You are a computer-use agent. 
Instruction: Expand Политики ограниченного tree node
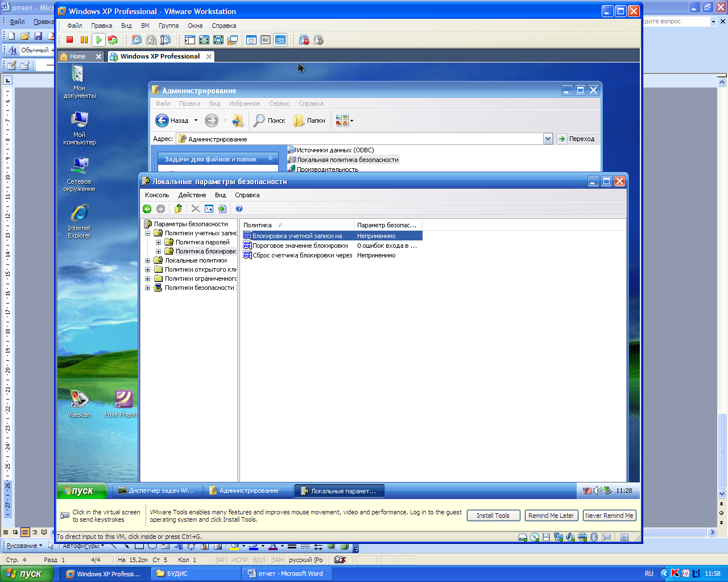(x=148, y=278)
